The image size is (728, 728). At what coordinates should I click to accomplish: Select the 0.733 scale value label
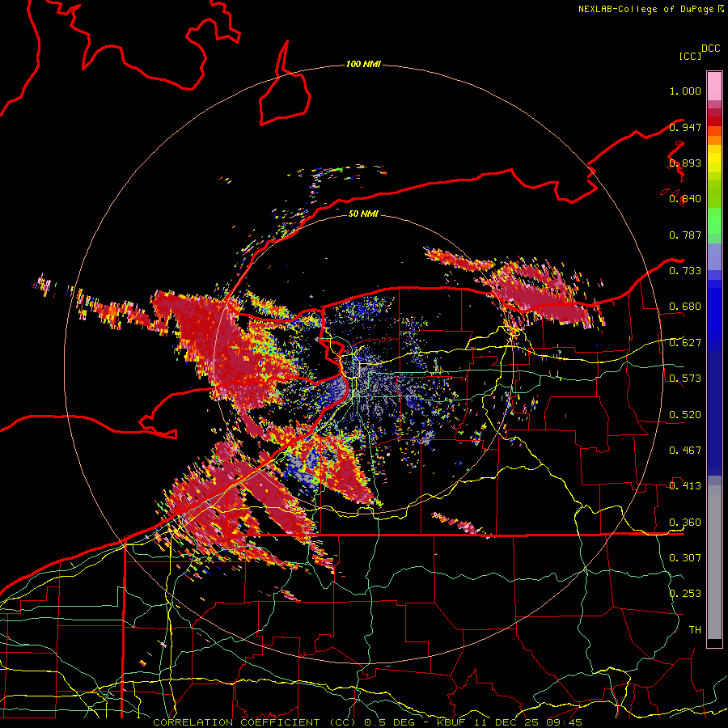tap(685, 271)
